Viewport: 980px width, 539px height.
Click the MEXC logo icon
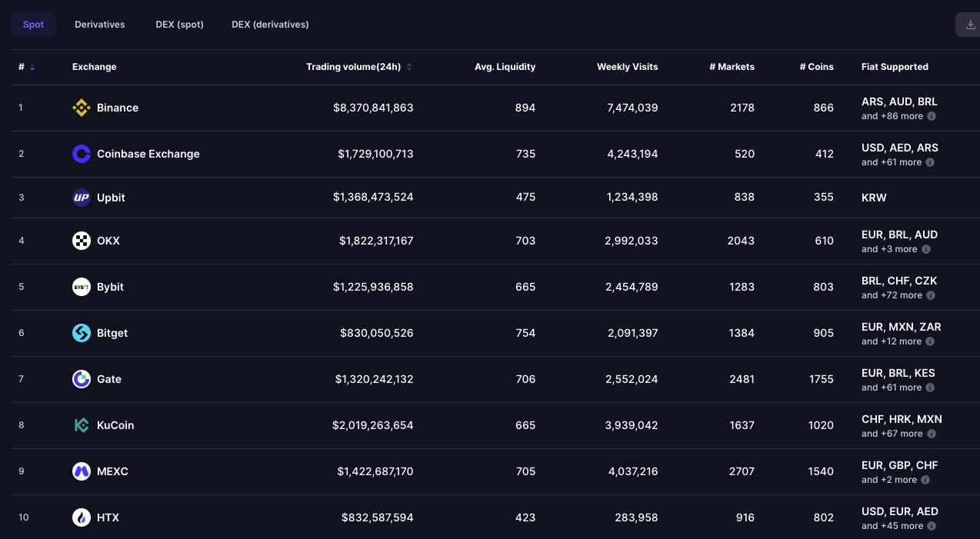[x=82, y=471]
